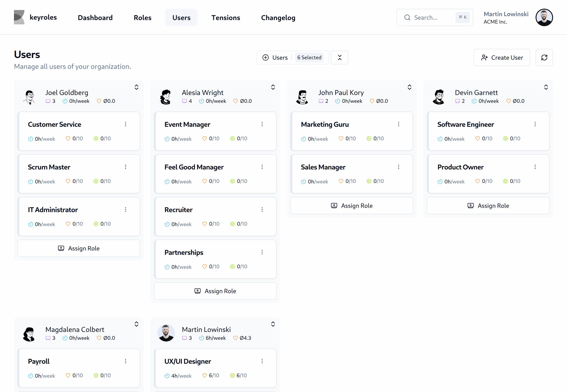
Task: Open options menu for UX/UI Designer role
Action: pos(262,361)
